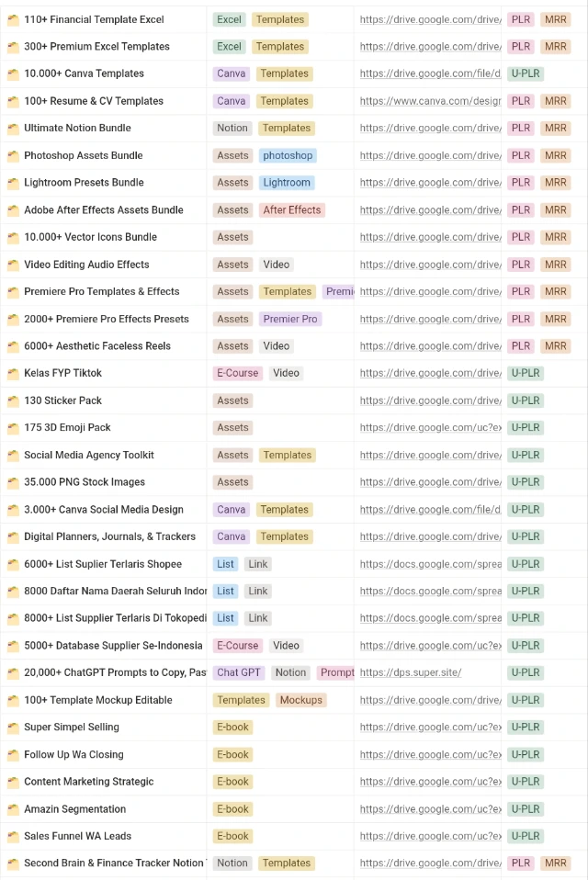Click the U-PLR tag in 10.000+ Canva Templates row
The width and height of the screenshot is (588, 880).
pos(526,73)
